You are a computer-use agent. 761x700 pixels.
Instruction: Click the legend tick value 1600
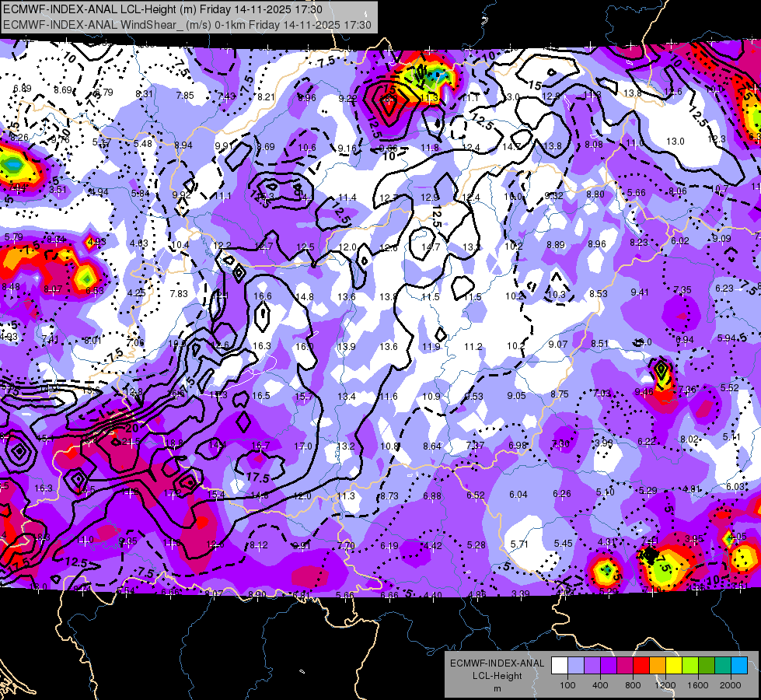697,685
